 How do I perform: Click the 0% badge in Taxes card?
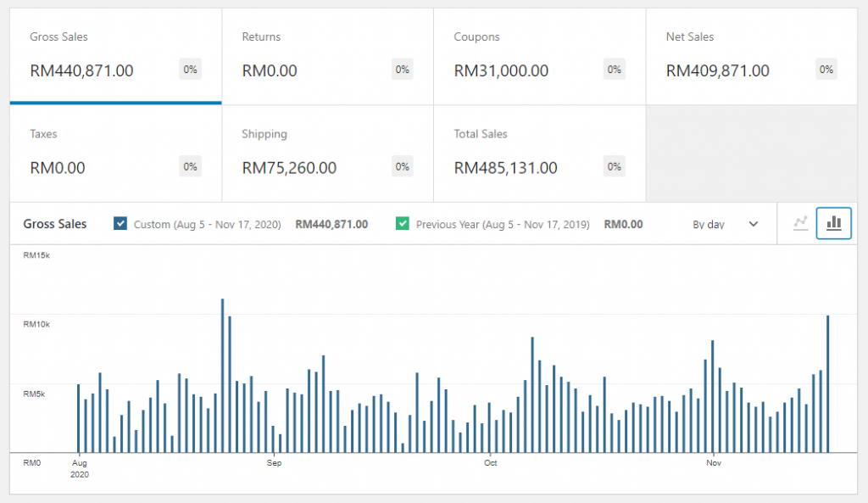(x=190, y=166)
